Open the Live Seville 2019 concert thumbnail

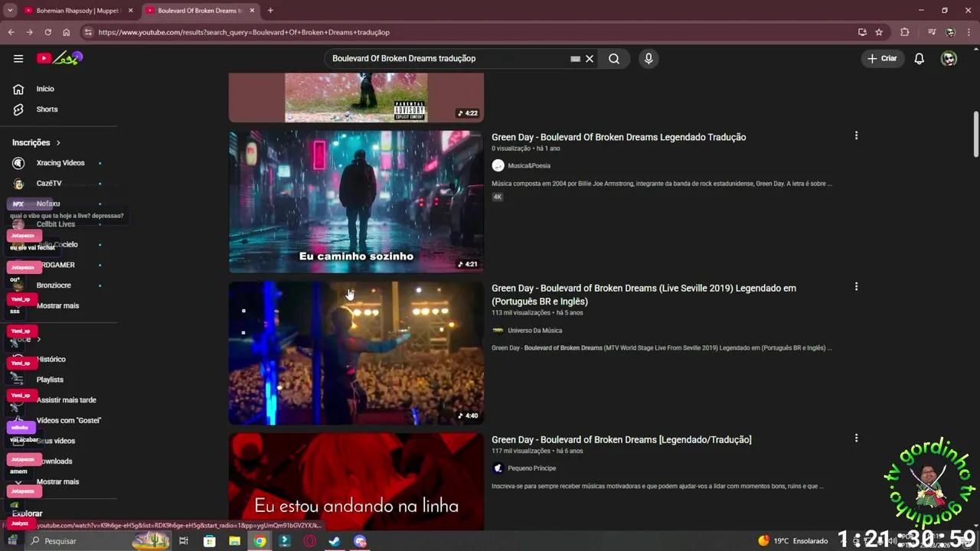356,353
